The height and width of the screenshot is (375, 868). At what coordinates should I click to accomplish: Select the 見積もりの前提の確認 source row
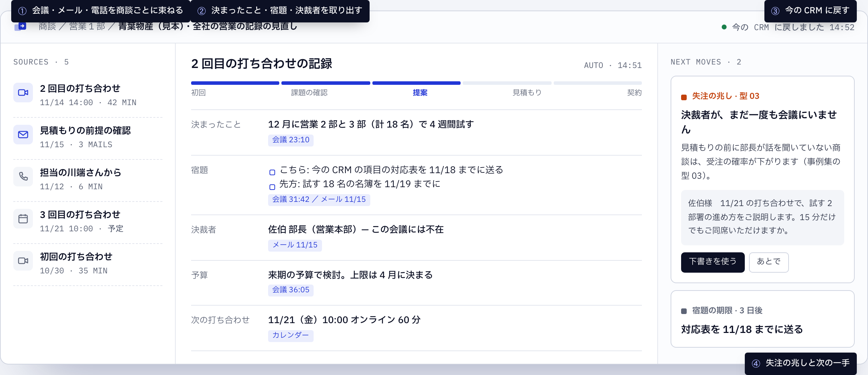pyautogui.click(x=88, y=138)
